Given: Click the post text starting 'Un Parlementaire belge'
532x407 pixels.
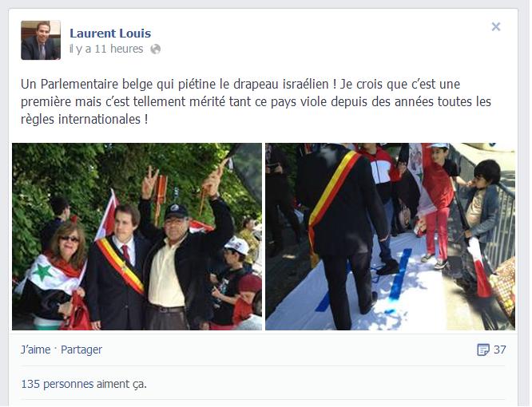Looking at the screenshot, I should (x=256, y=101).
